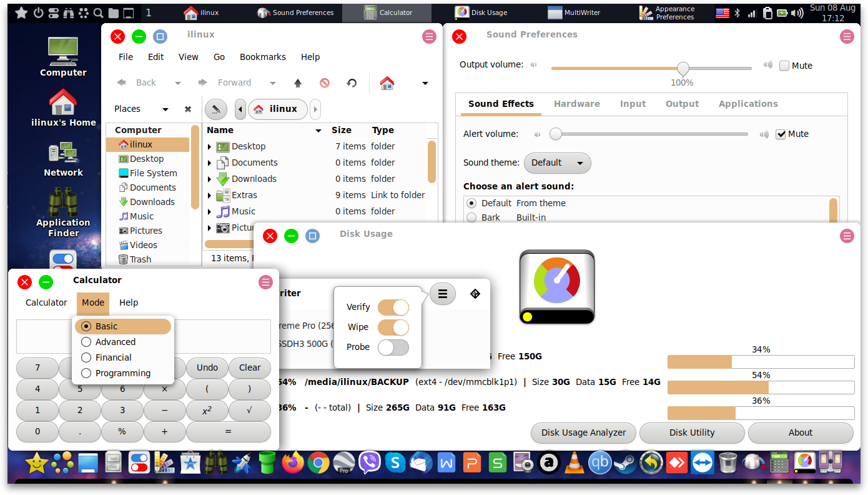Click the diamond icon beside the hamburger button

(475, 294)
